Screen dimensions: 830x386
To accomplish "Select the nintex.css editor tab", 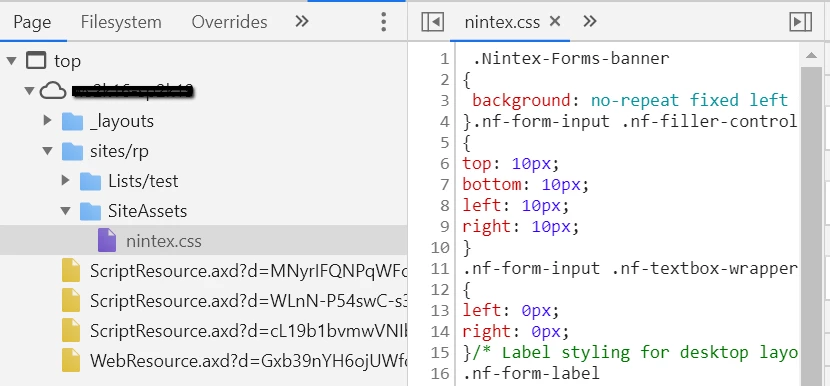I will tap(502, 22).
